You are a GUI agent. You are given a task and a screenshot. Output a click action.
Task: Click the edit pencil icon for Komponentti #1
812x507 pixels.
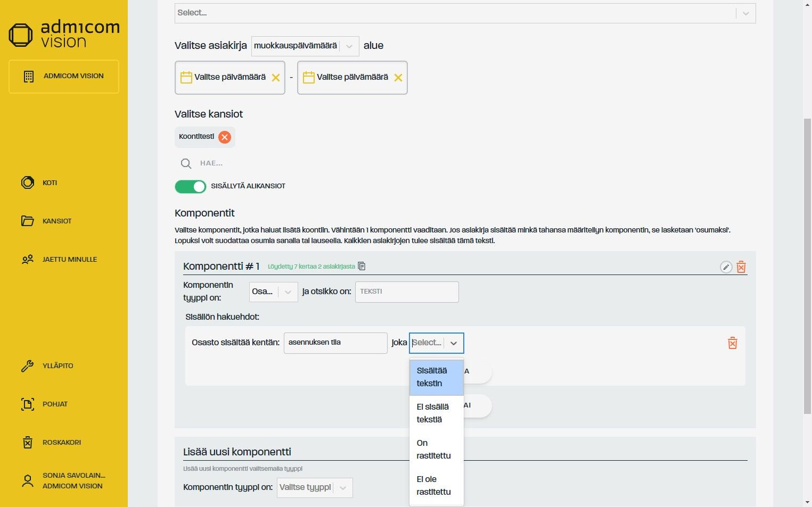pyautogui.click(x=726, y=267)
